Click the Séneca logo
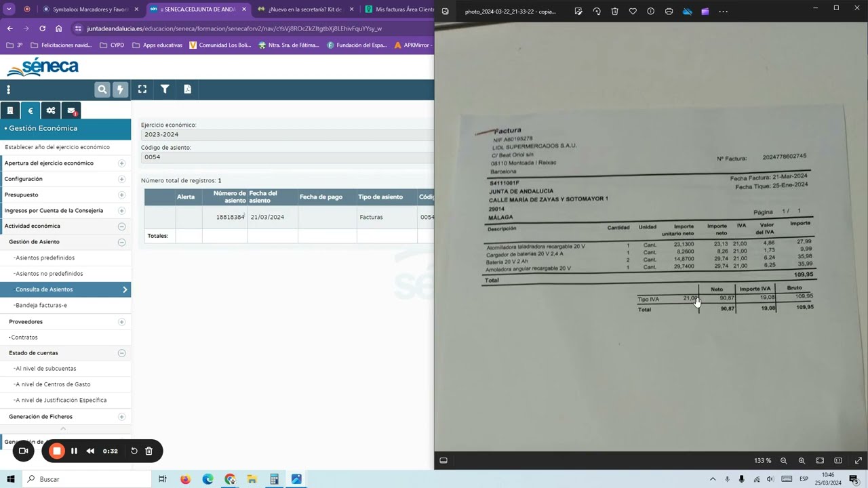 point(43,67)
